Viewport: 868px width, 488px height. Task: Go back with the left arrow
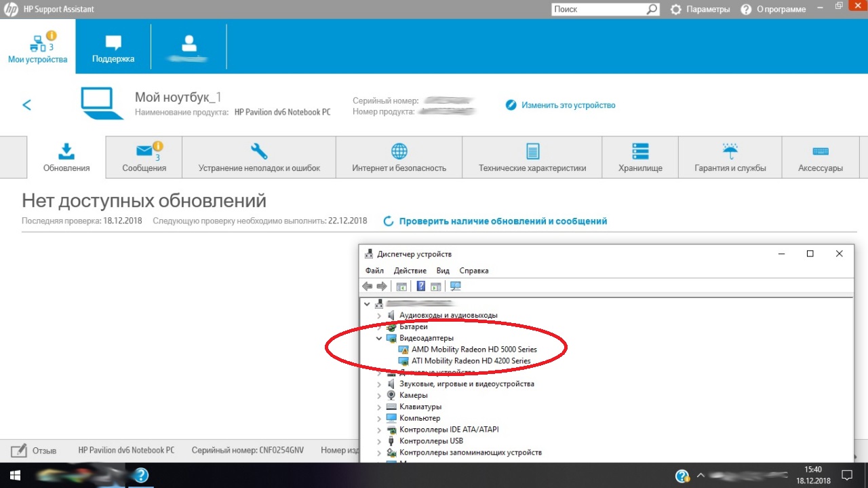(x=27, y=105)
